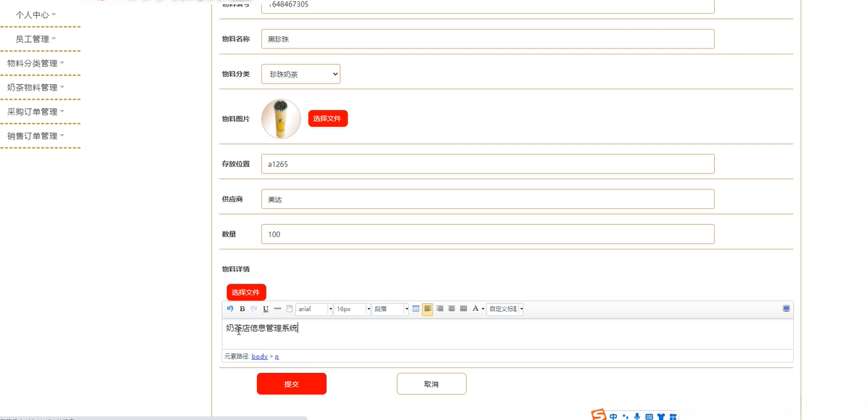Expand the 个人中心 sidebar menu
The width and height of the screenshot is (868, 420).
click(36, 15)
